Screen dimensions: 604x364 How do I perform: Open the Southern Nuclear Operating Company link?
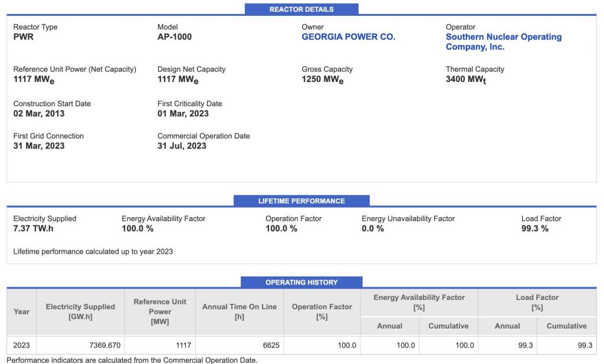tap(503, 42)
